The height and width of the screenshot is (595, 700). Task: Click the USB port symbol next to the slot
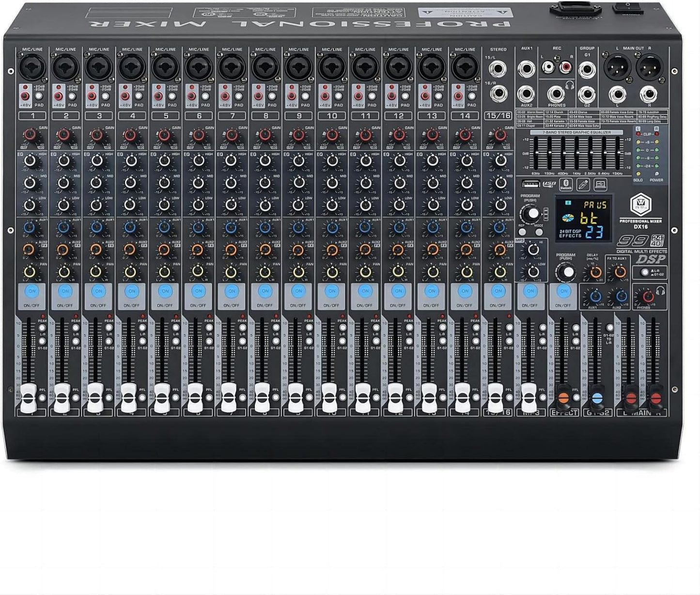[549, 184]
